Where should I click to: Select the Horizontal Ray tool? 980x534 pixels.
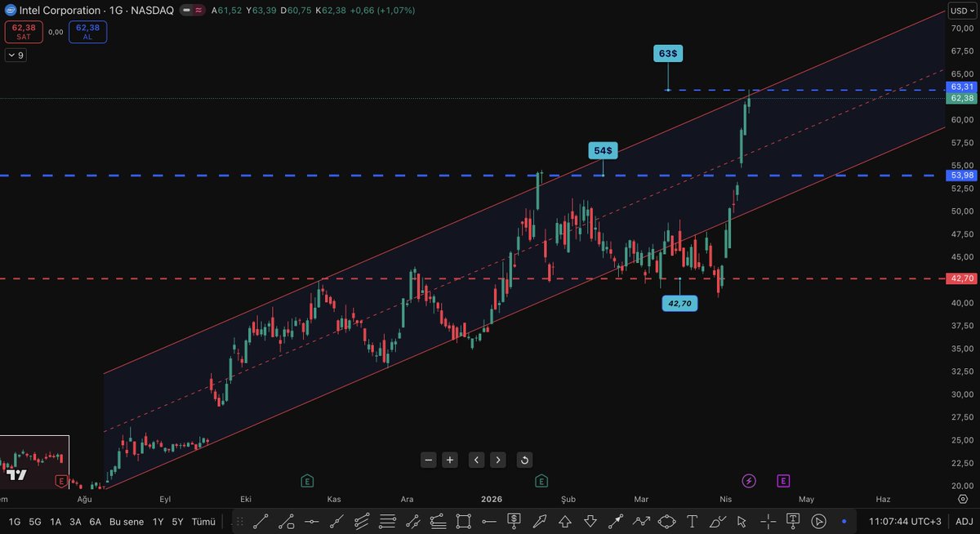[489, 521]
